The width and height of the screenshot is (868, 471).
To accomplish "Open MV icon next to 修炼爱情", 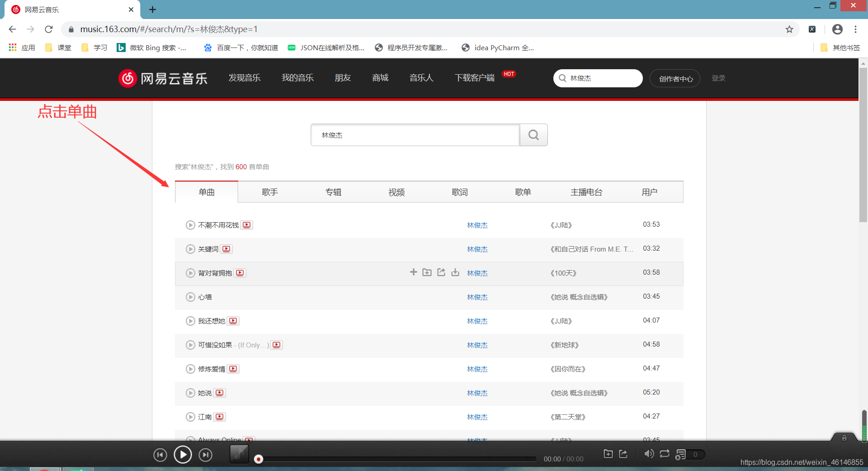I will coord(233,369).
